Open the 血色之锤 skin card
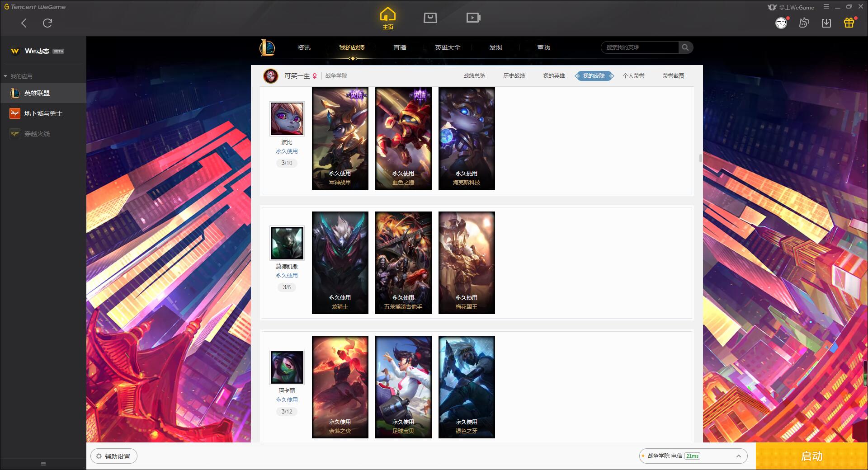The height and width of the screenshot is (470, 868). click(x=403, y=138)
